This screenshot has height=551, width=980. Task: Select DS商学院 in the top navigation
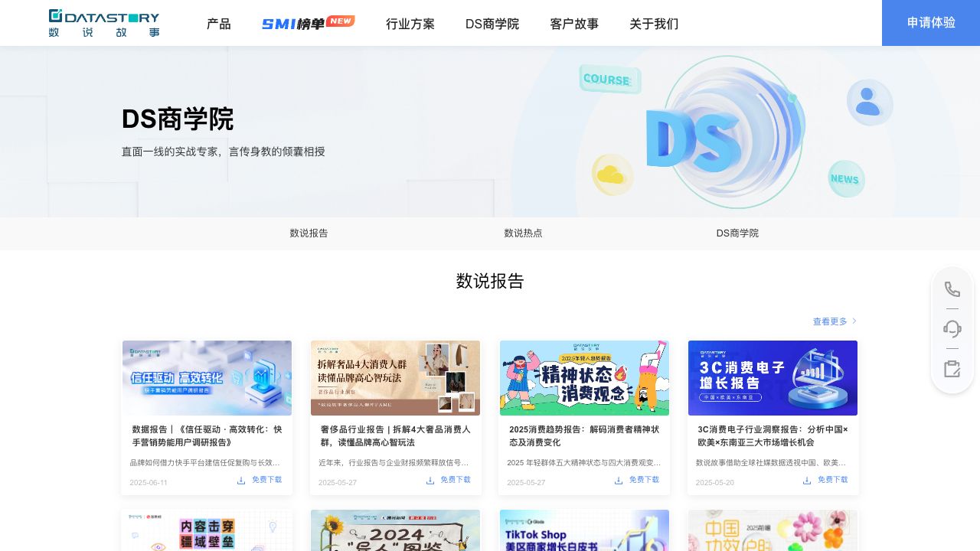pyautogui.click(x=492, y=24)
